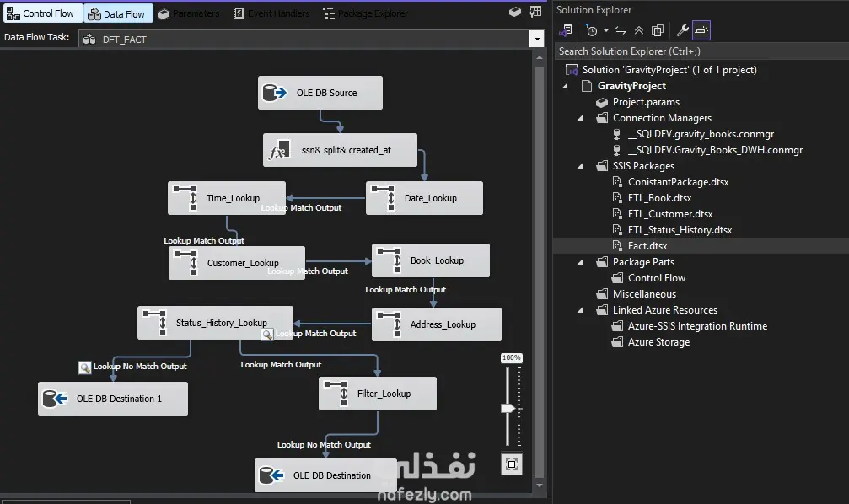This screenshot has width=849, height=504.
Task: Select the Date_Lookup transformation
Action: [x=425, y=198]
